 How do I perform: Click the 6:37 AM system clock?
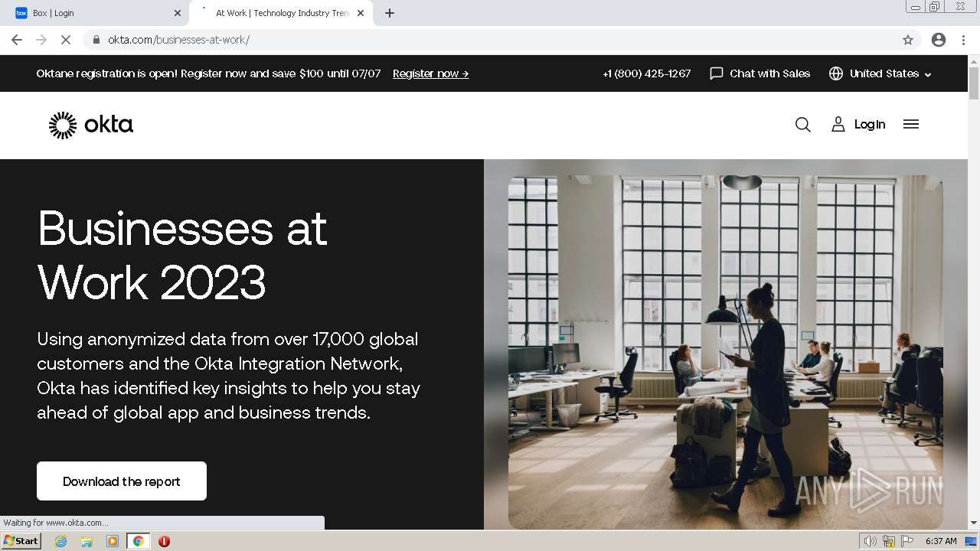tap(941, 541)
